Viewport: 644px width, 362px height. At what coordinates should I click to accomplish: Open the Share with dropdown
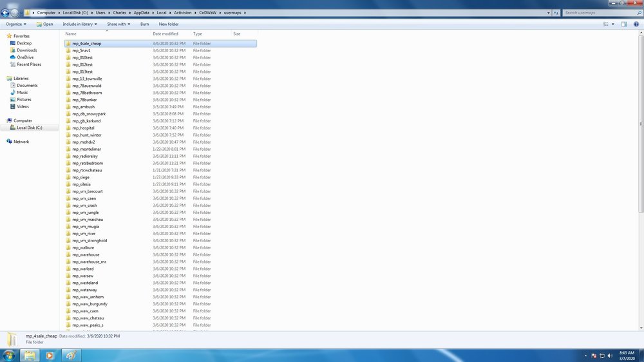(x=118, y=24)
